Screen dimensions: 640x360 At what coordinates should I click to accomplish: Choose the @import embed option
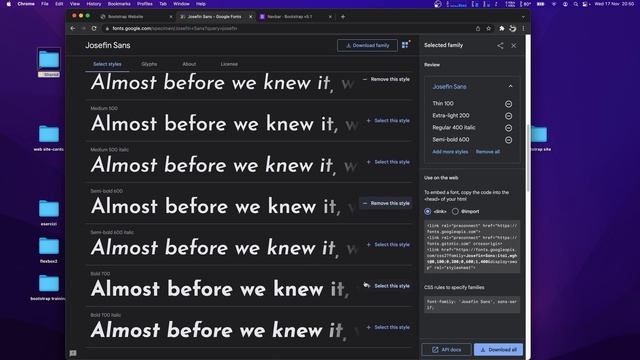coord(455,211)
